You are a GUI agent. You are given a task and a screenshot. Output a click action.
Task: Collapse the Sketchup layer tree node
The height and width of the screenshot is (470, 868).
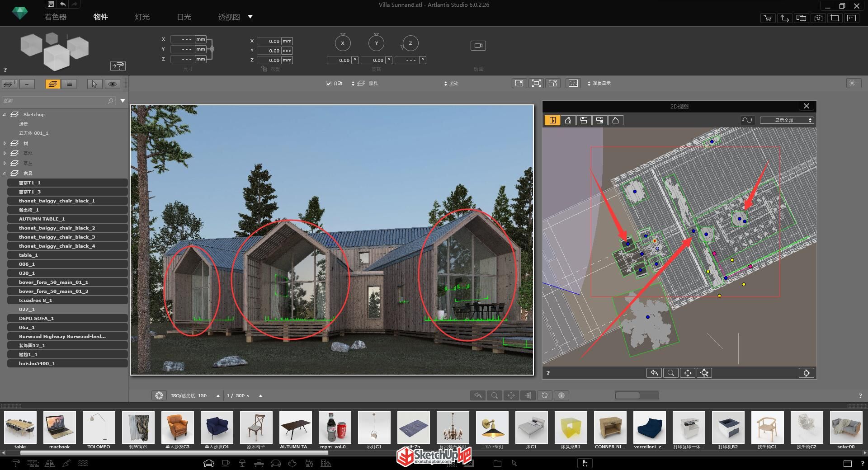coord(5,114)
